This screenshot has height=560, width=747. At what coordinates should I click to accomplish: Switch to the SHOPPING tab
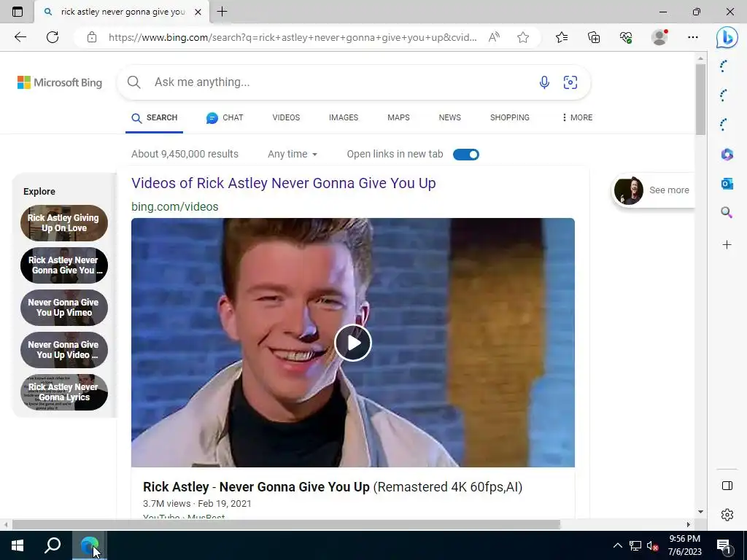(510, 117)
